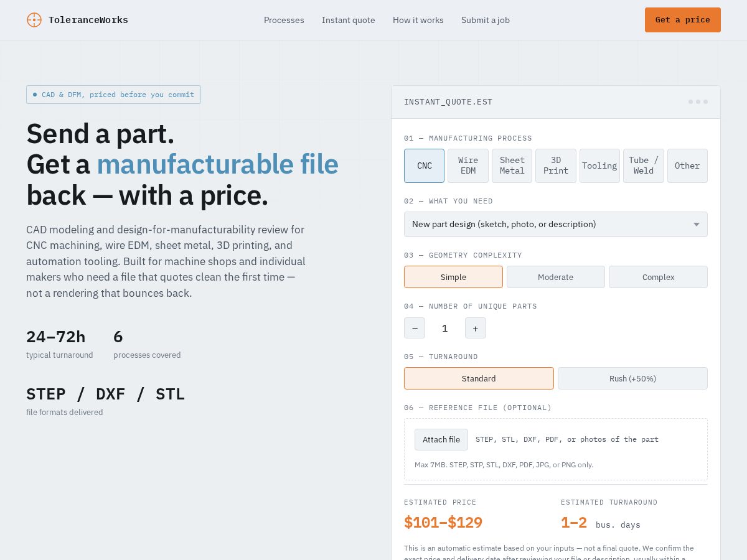This screenshot has width=747, height=560.
Task: Choose Complex geometry complexity
Action: 658,277
